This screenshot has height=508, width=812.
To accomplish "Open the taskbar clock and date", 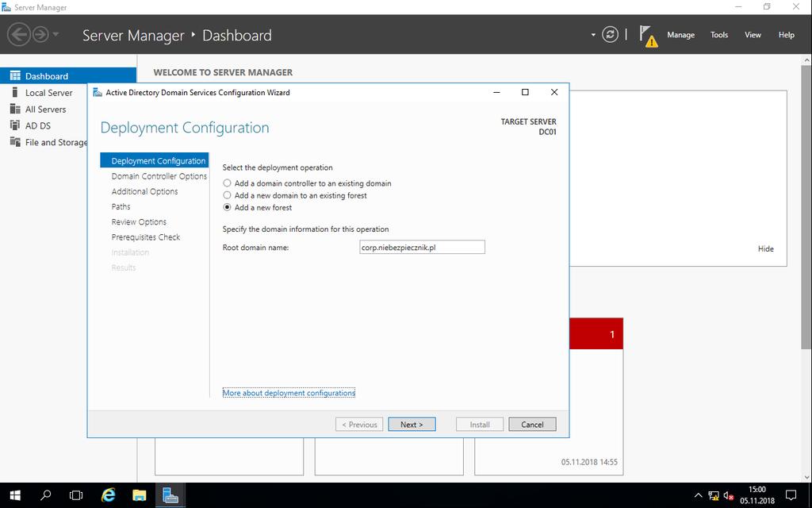I will 757,495.
